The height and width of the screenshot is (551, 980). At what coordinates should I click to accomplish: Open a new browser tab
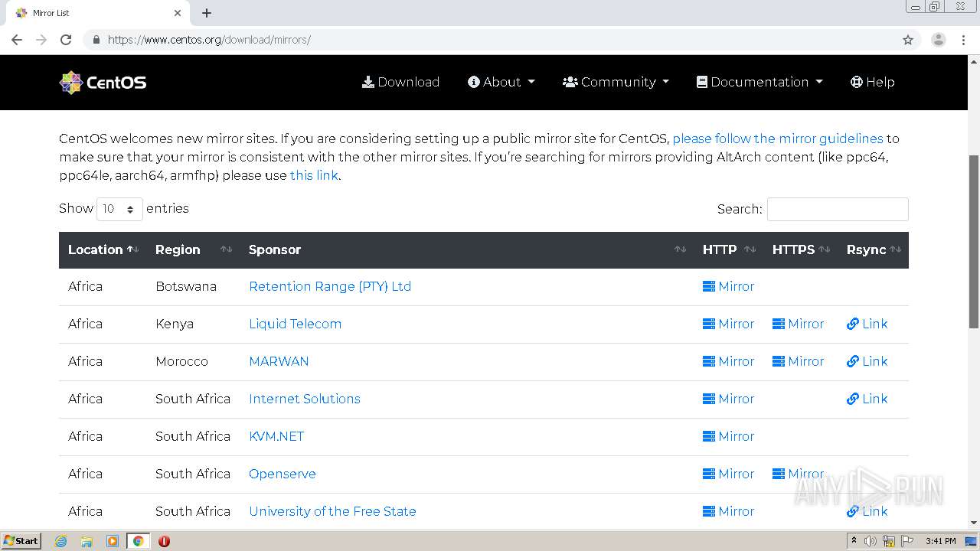pos(207,13)
